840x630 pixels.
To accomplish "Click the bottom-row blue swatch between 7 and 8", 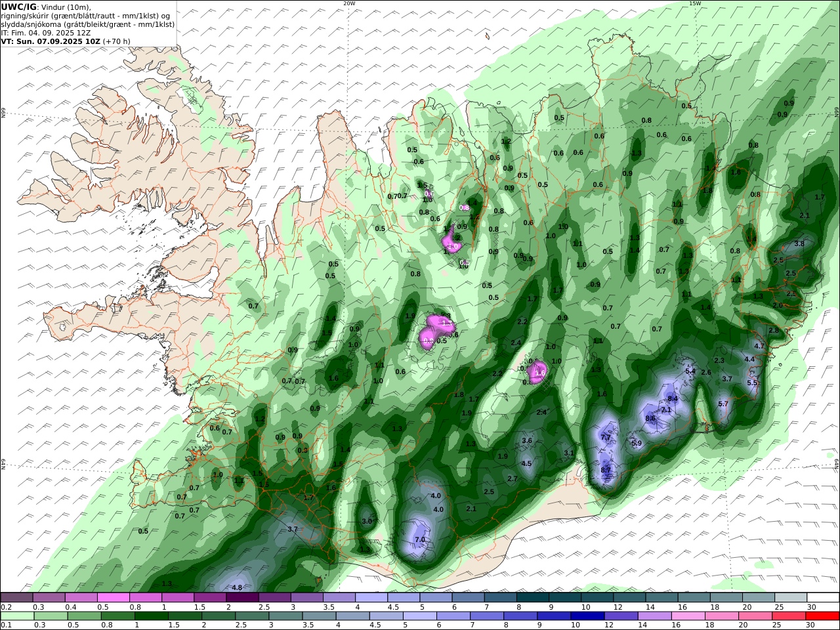I will [x=487, y=616].
